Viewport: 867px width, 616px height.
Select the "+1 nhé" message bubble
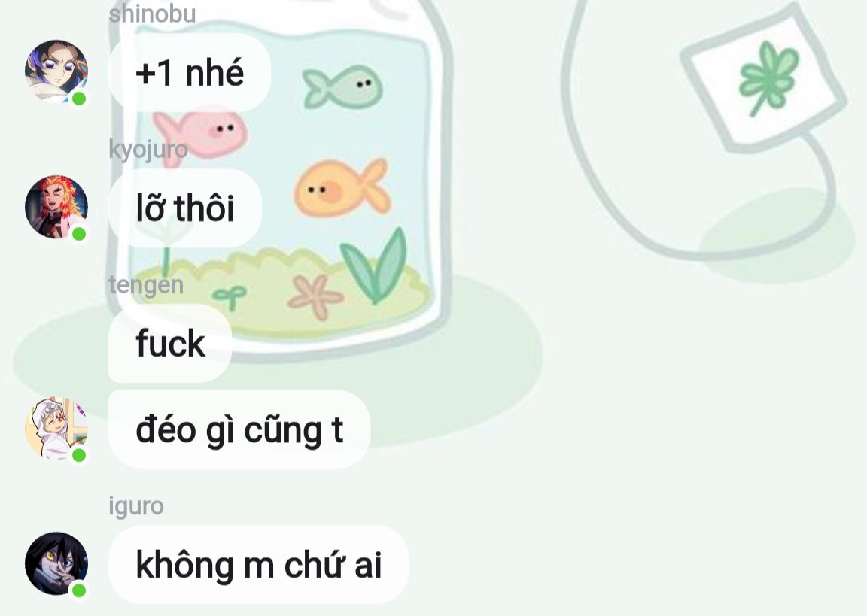tap(190, 72)
